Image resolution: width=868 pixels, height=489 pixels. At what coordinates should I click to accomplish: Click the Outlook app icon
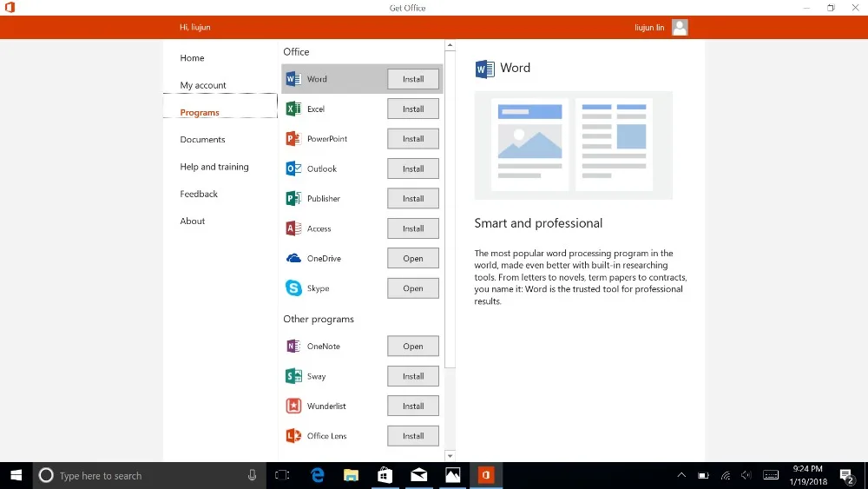click(293, 169)
